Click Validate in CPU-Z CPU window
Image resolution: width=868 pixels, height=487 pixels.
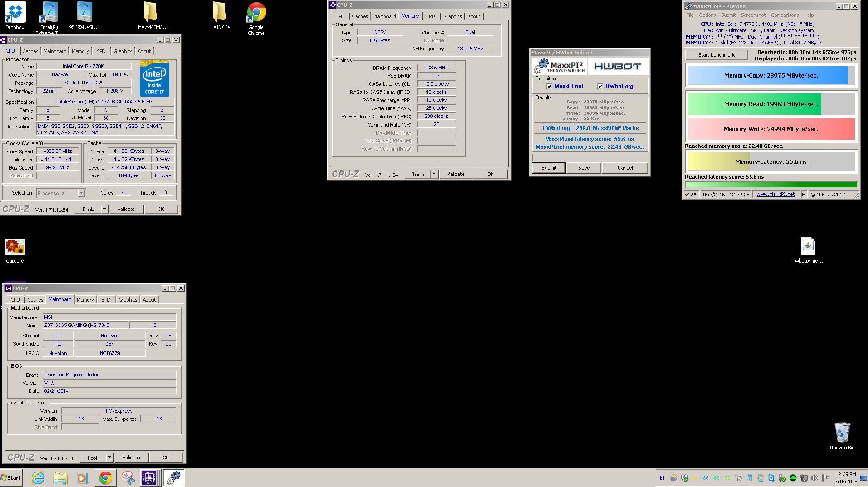pyautogui.click(x=126, y=209)
